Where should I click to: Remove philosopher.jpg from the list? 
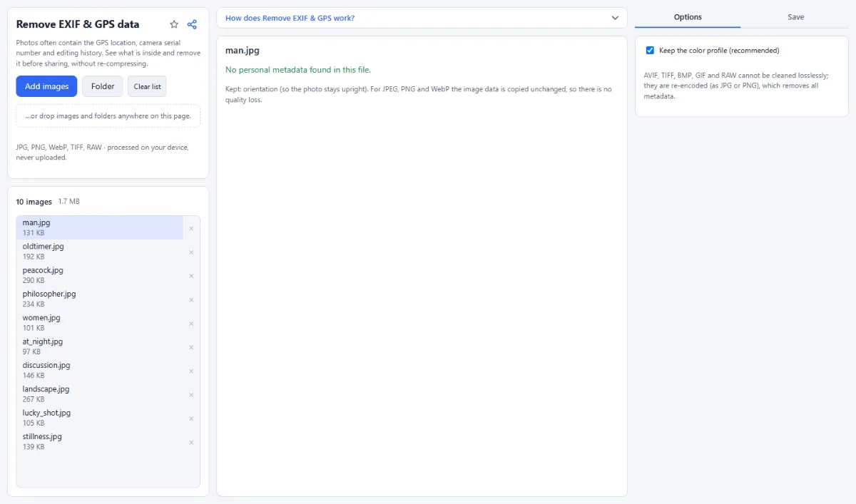[x=191, y=299]
